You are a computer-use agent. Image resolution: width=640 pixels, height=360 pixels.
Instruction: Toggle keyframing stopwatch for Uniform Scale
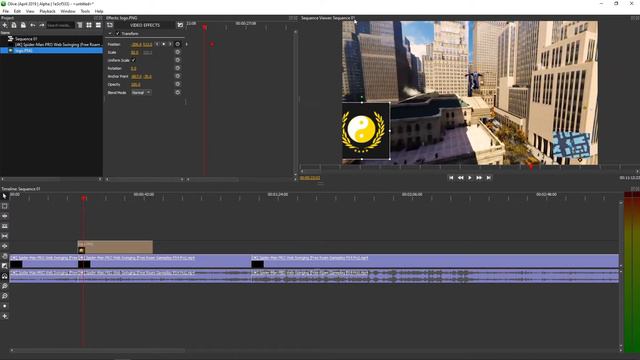(178, 60)
